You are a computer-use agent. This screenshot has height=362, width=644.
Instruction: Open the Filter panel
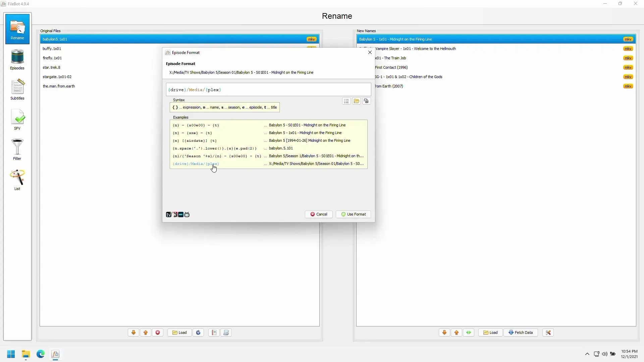pos(17,150)
